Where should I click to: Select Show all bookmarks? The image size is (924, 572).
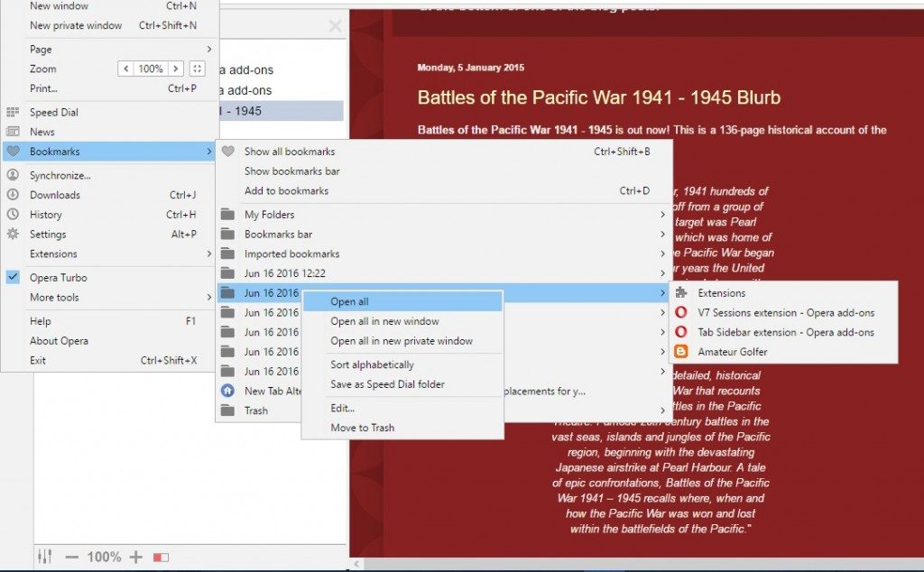[444, 152]
